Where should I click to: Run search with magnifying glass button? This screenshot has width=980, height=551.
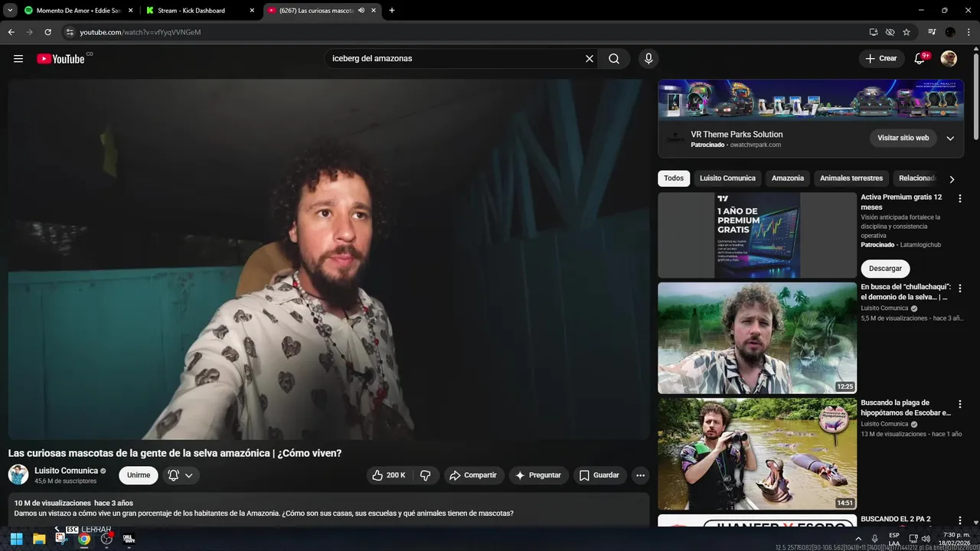pos(614,58)
